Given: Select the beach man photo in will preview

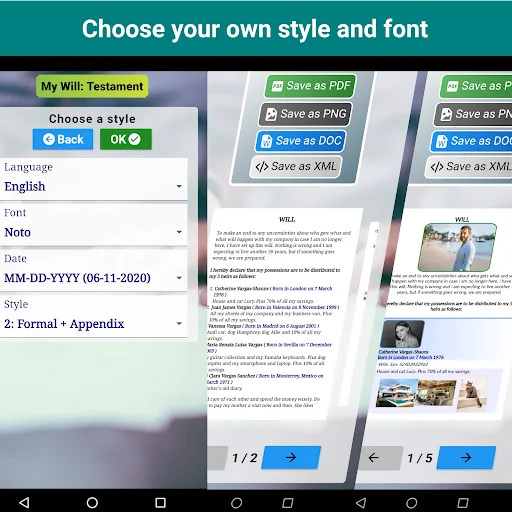Looking at the screenshot, I should (457, 247).
